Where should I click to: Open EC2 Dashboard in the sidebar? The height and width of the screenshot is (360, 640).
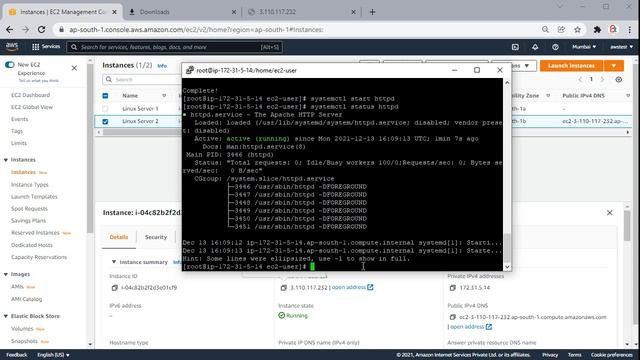(30, 95)
